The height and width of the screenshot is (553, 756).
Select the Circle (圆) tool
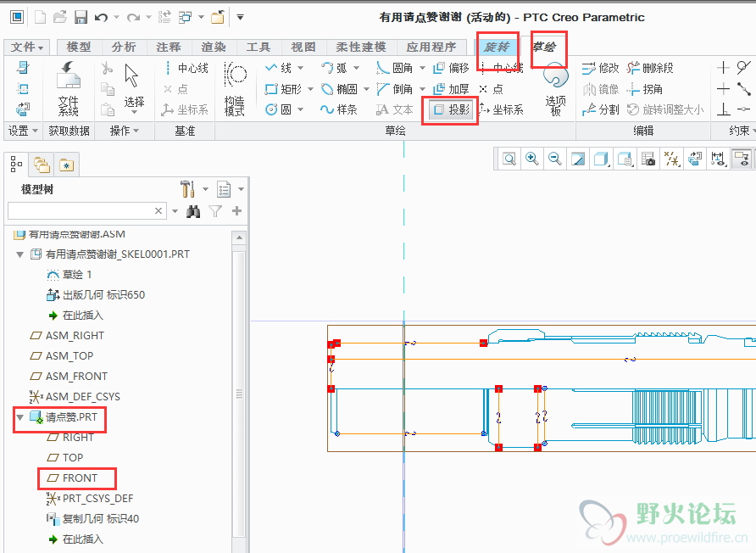point(279,110)
